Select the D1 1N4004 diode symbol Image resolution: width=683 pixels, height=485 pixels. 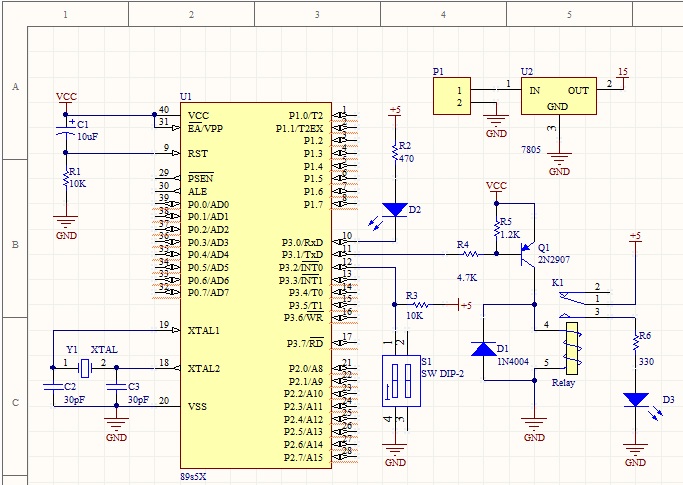pos(485,349)
